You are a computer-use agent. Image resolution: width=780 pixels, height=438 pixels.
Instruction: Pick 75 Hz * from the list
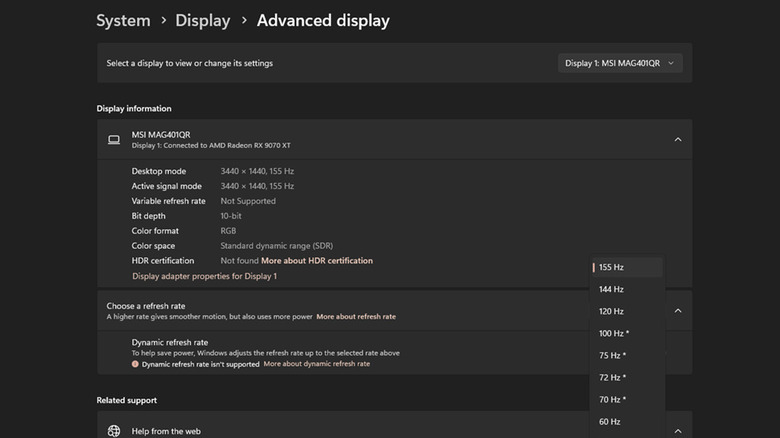pos(627,355)
